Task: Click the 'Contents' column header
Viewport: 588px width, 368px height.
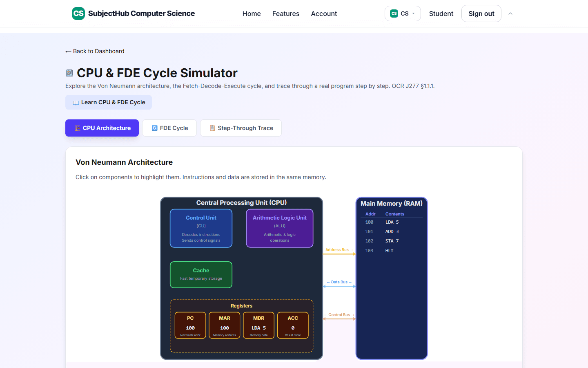Action: pyautogui.click(x=395, y=214)
